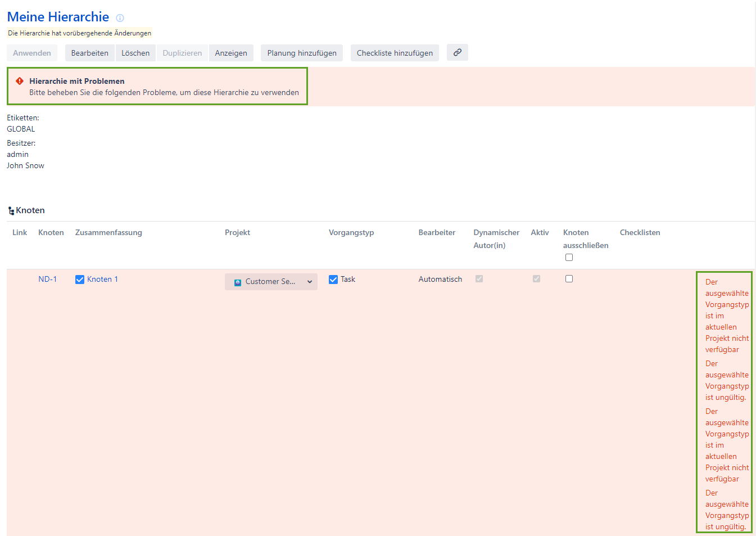Add a checklist via Checkliste hinzufügen
Image resolution: width=756 pixels, height=536 pixels.
click(395, 53)
